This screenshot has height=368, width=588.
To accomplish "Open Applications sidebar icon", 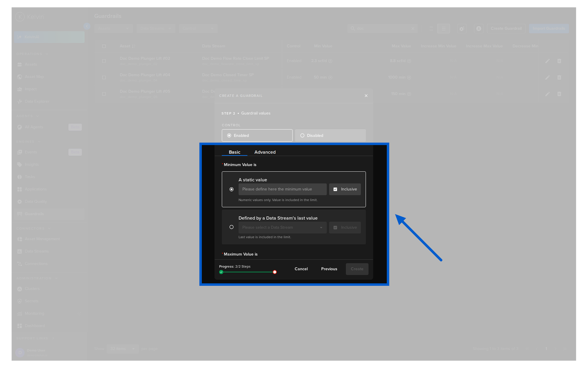I will 20,189.
